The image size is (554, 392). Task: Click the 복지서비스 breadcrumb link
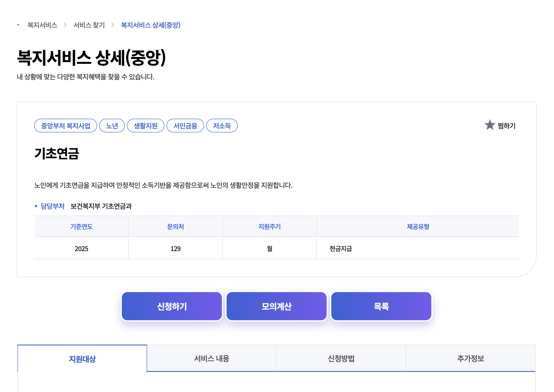[42, 25]
